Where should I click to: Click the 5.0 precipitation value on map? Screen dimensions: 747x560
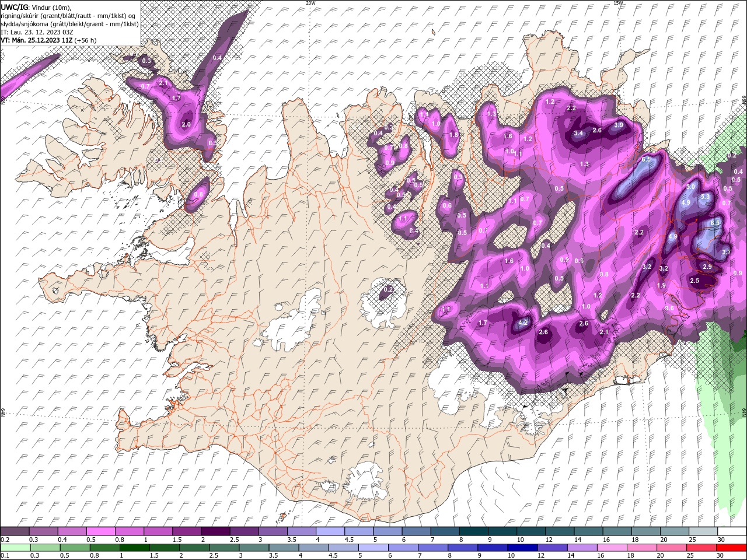[x=691, y=187]
